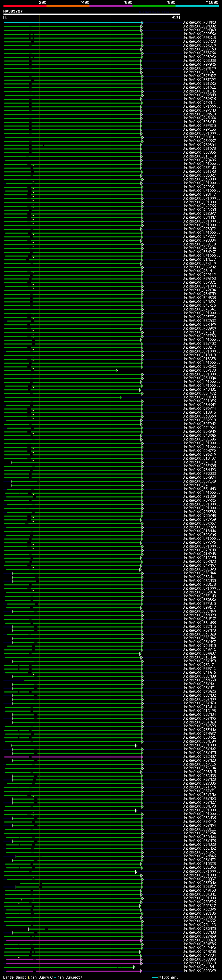Click the cyan ~100% identity legend segment
This screenshot has width=222, height=980.
click(x=197, y=6)
